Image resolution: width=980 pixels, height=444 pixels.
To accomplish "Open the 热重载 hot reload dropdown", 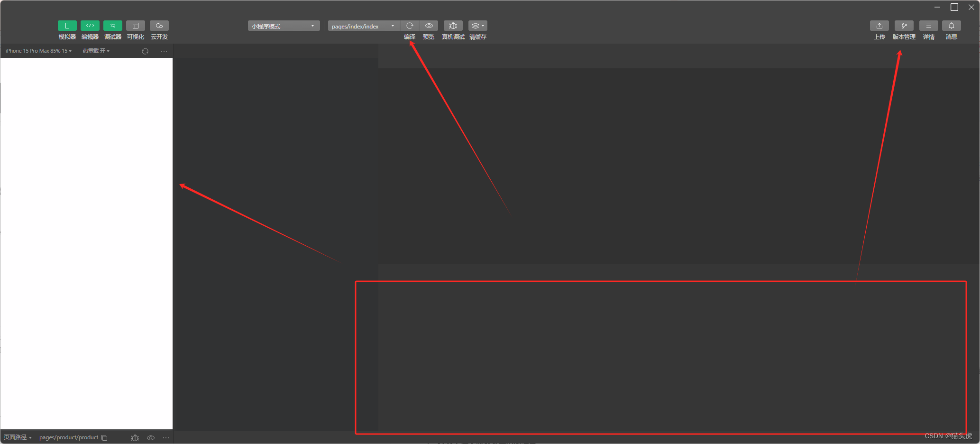I will (x=96, y=51).
